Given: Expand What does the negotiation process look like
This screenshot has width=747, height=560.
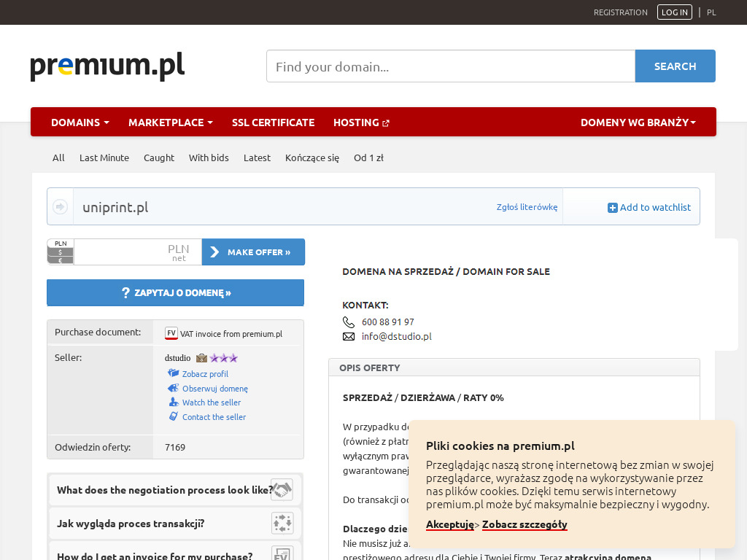Looking at the screenshot, I should tap(175, 489).
